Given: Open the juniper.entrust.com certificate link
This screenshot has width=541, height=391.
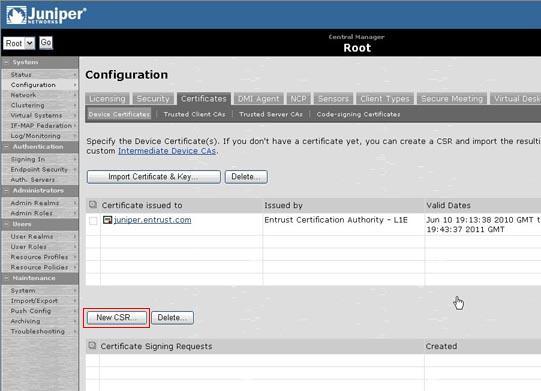Looking at the screenshot, I should pyautogui.click(x=153, y=220).
